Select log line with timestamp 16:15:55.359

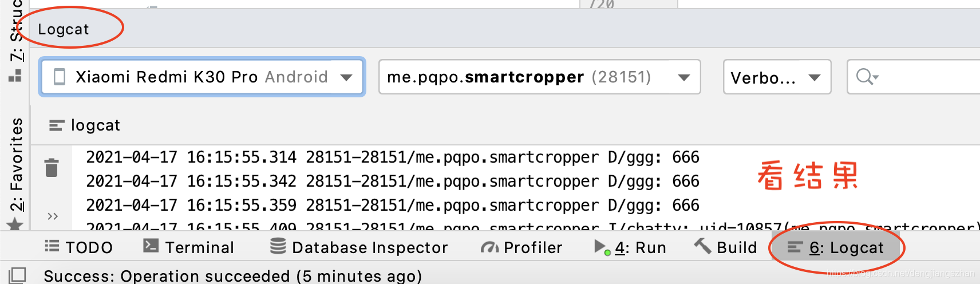pos(393,205)
